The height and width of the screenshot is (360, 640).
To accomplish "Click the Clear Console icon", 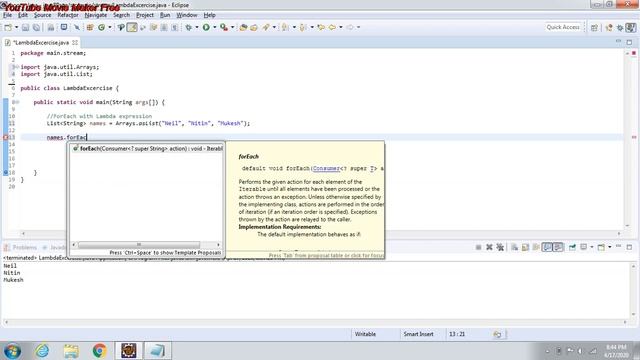I will pyautogui.click(x=514, y=247).
